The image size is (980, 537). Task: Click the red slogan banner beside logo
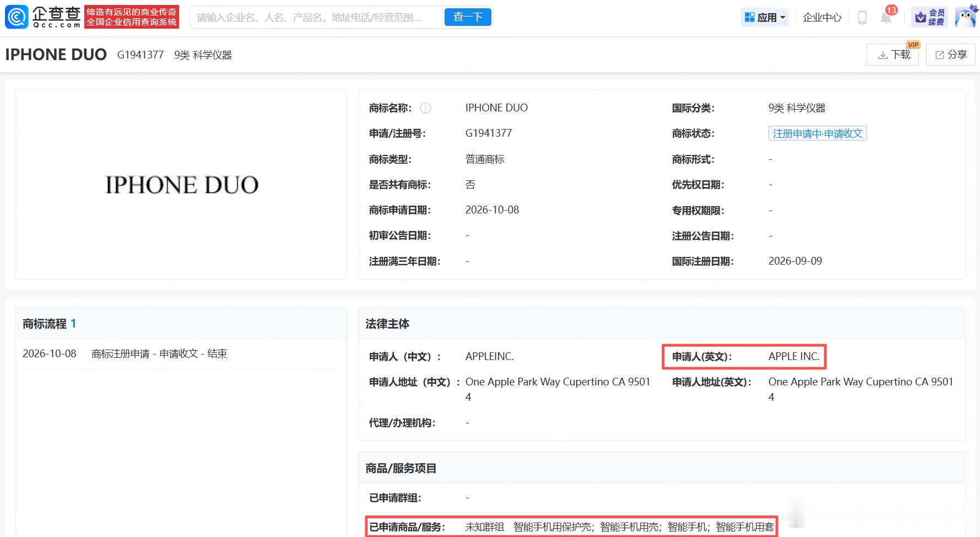pyautogui.click(x=132, y=17)
